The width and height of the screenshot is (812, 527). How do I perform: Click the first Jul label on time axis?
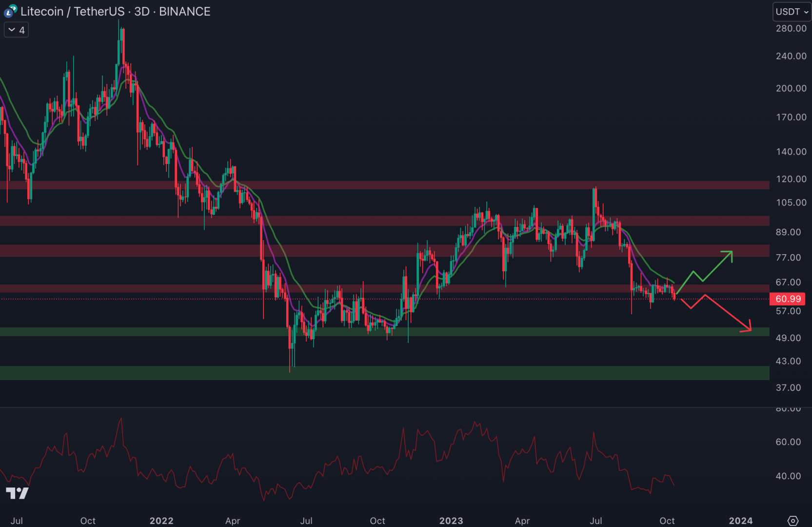tap(17, 521)
